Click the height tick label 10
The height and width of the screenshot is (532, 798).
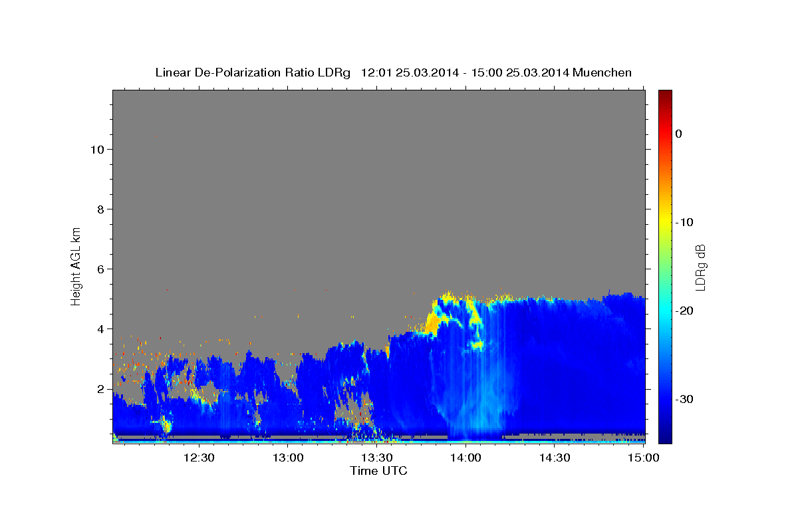[97, 149]
